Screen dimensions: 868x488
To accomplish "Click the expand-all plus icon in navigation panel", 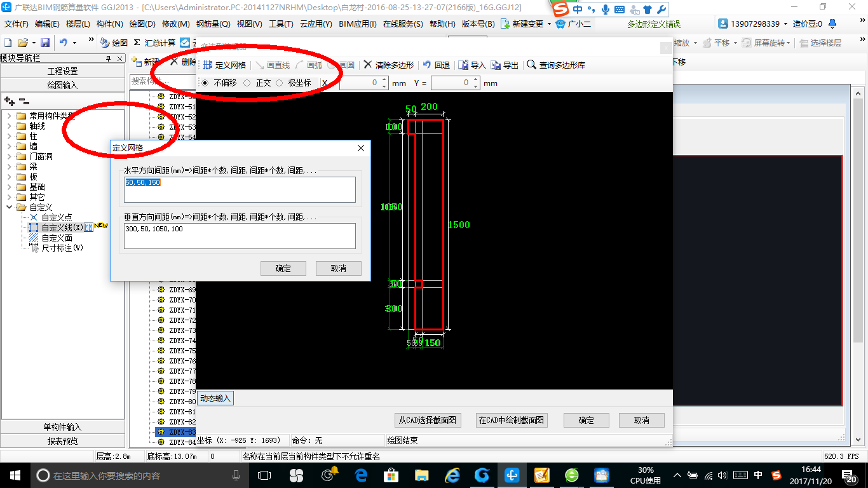I will click(x=9, y=100).
